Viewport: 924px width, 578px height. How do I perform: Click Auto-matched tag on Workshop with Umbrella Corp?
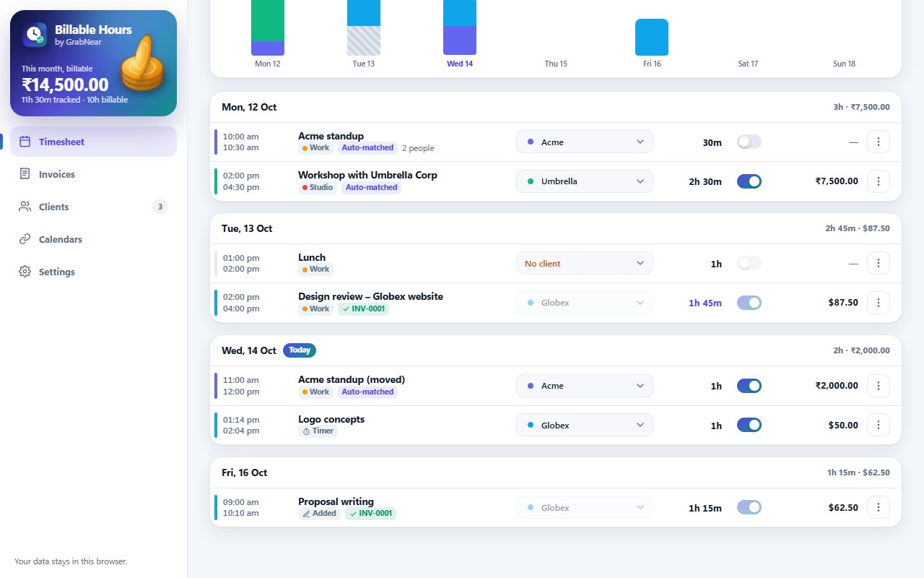pos(371,188)
